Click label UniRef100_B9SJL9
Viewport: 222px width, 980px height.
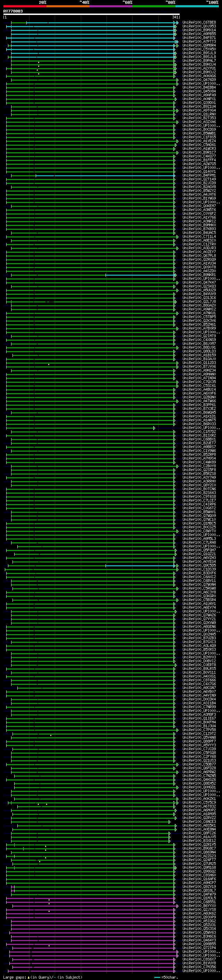[199, 53]
